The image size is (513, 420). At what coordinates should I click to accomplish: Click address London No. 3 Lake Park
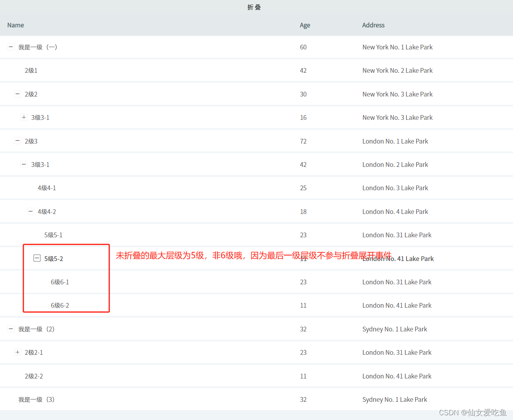click(395, 188)
